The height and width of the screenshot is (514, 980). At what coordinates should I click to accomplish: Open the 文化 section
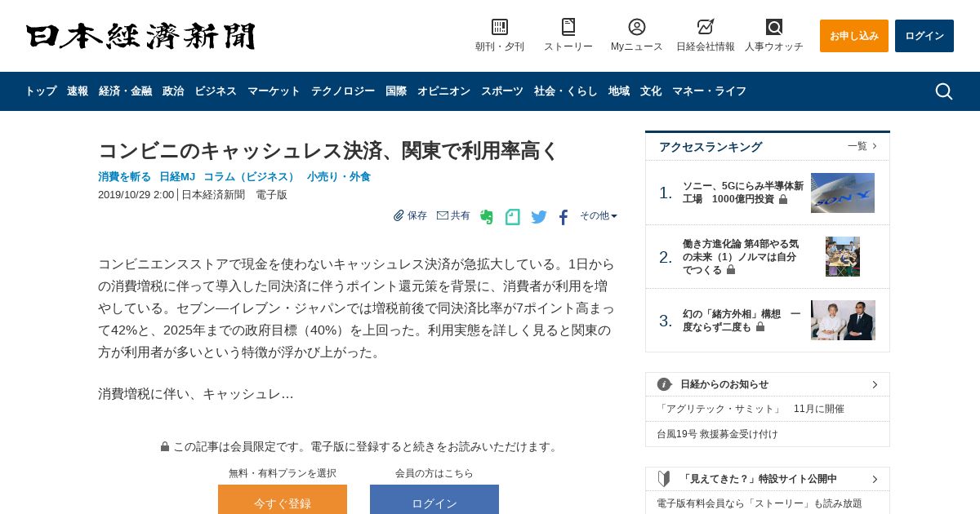tap(651, 91)
